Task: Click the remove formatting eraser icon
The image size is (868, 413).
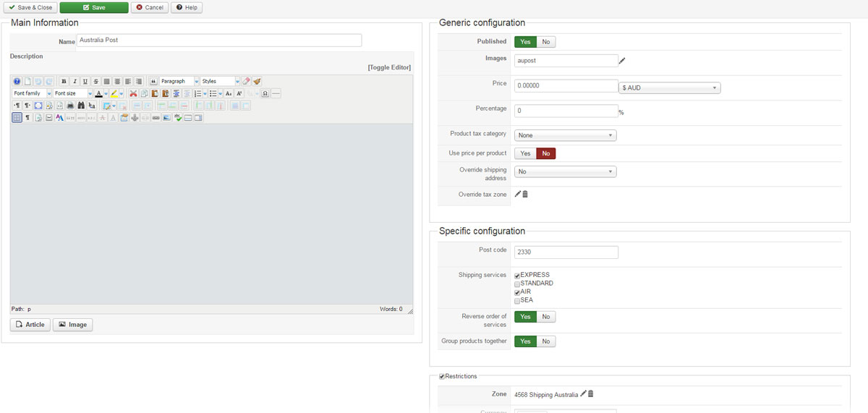Action: [x=246, y=81]
